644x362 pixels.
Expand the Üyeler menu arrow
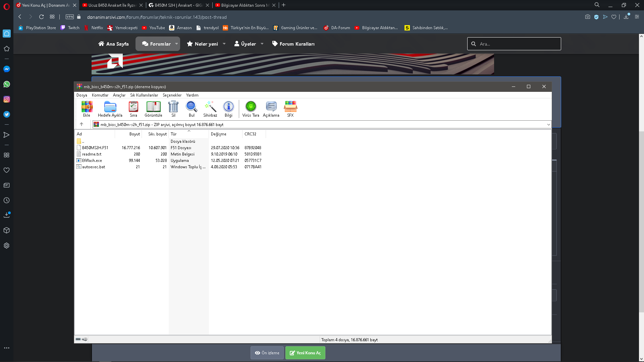[x=262, y=44]
